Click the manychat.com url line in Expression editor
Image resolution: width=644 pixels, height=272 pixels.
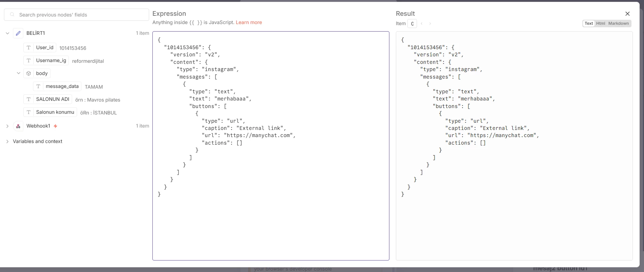[x=249, y=135]
